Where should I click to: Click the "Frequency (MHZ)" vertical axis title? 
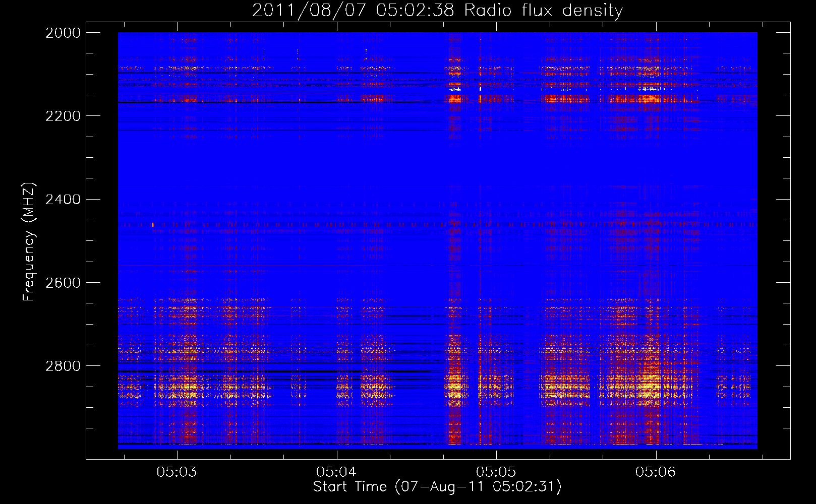(29, 242)
